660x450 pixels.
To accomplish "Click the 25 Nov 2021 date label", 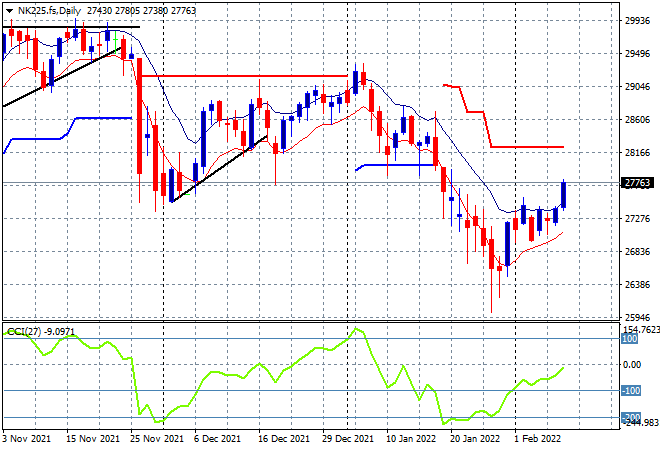I will (x=157, y=439).
